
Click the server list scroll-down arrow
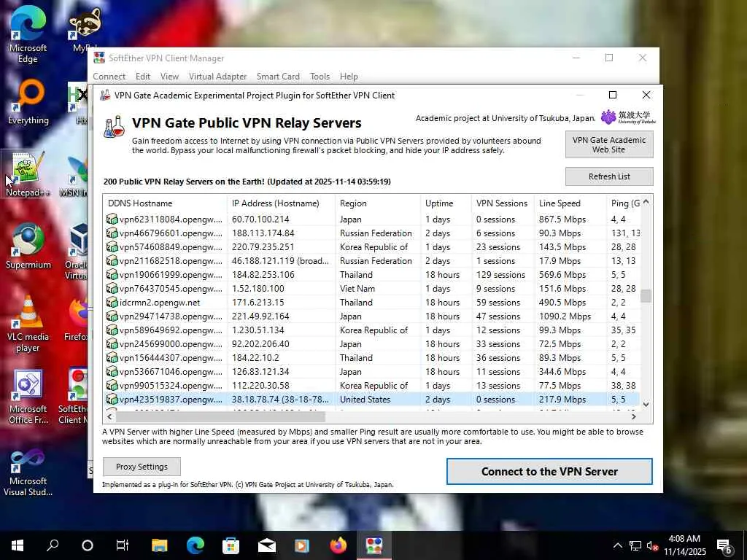click(x=646, y=404)
